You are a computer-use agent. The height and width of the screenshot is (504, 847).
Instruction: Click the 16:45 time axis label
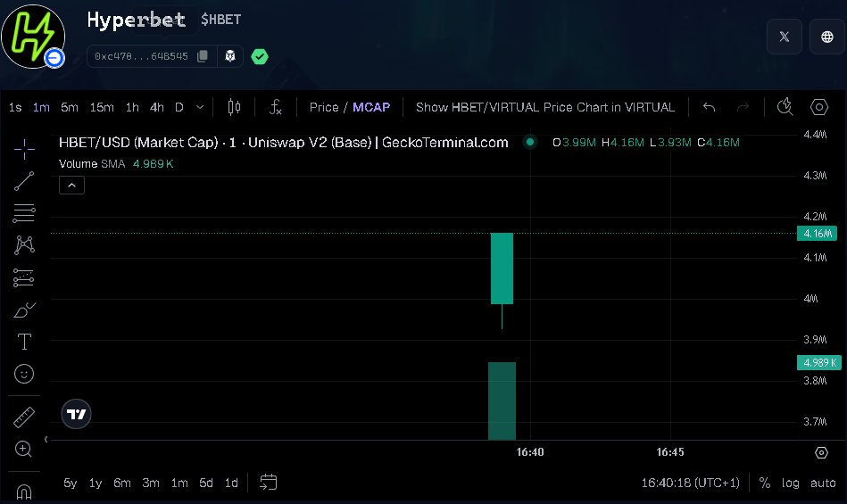[669, 452]
